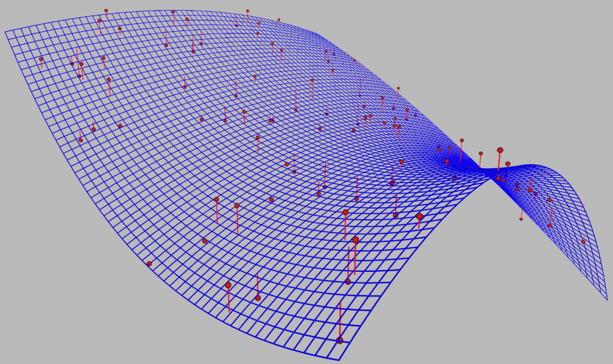Viewport: 613px width, 364px height.
Task: Click the bottom-most corner of the blue wireframe surface
Action: [339, 360]
